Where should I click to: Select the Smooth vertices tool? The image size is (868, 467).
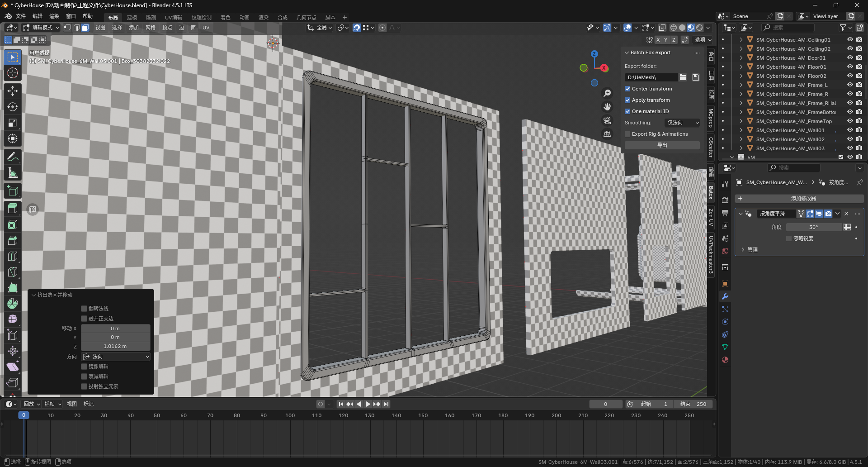coord(13,319)
